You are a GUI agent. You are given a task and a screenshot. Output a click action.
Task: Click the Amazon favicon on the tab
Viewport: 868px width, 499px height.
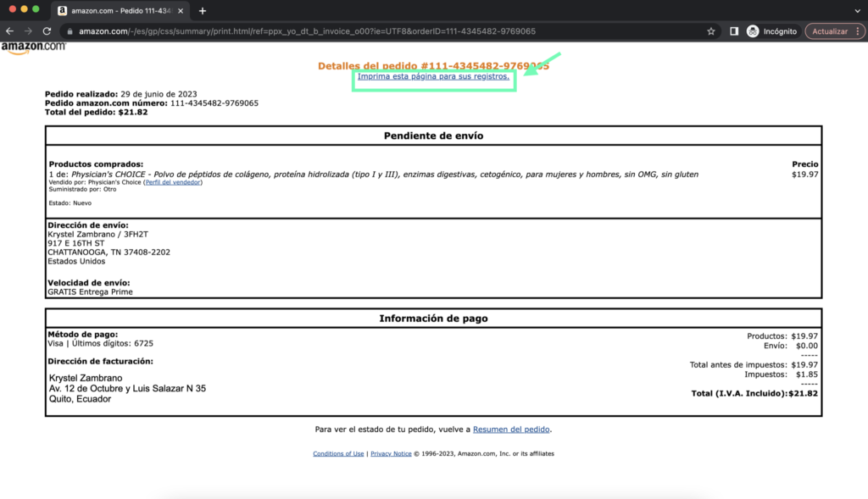point(64,12)
